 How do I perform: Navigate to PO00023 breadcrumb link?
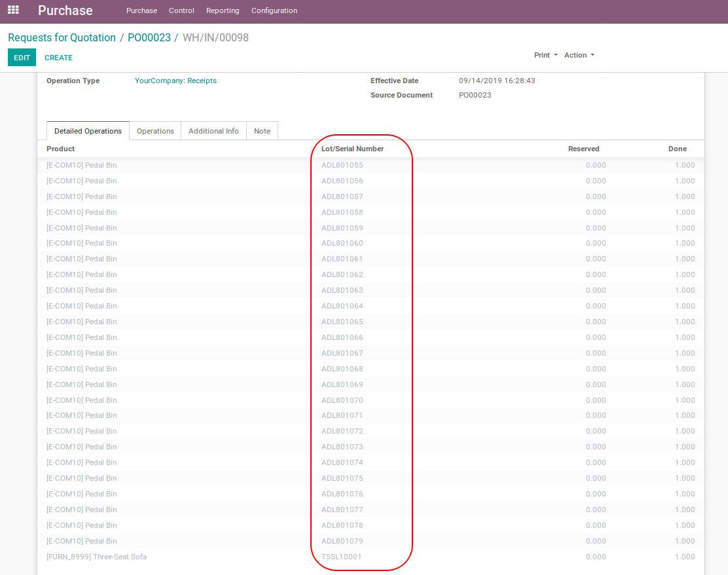click(x=149, y=37)
